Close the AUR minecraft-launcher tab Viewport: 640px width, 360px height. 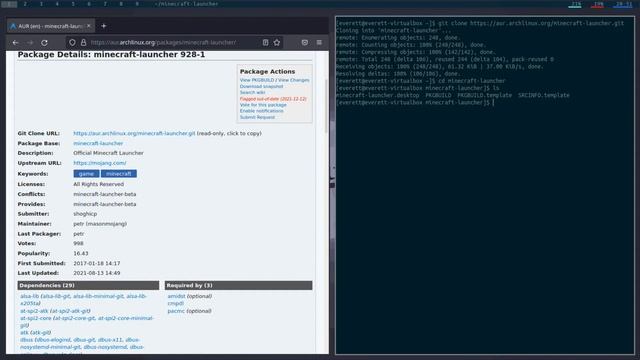click(x=89, y=26)
